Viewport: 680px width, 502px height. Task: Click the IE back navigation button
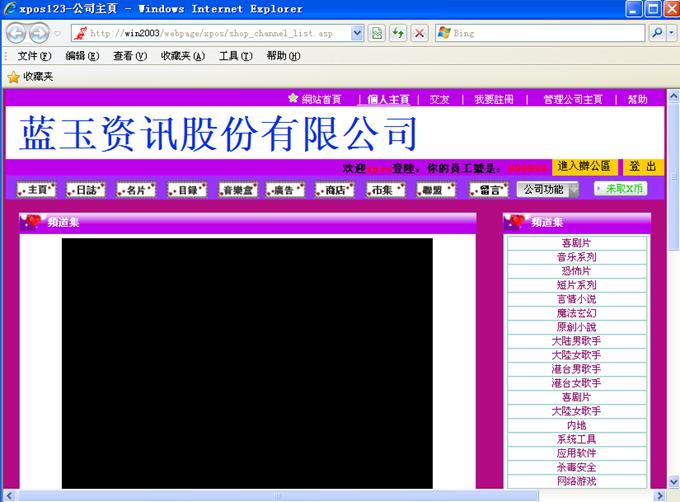click(15, 33)
